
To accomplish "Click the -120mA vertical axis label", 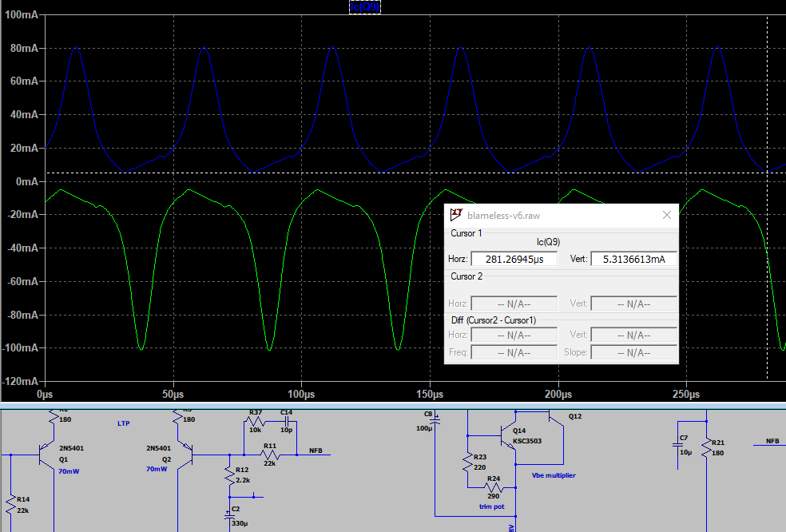I will click(20, 382).
